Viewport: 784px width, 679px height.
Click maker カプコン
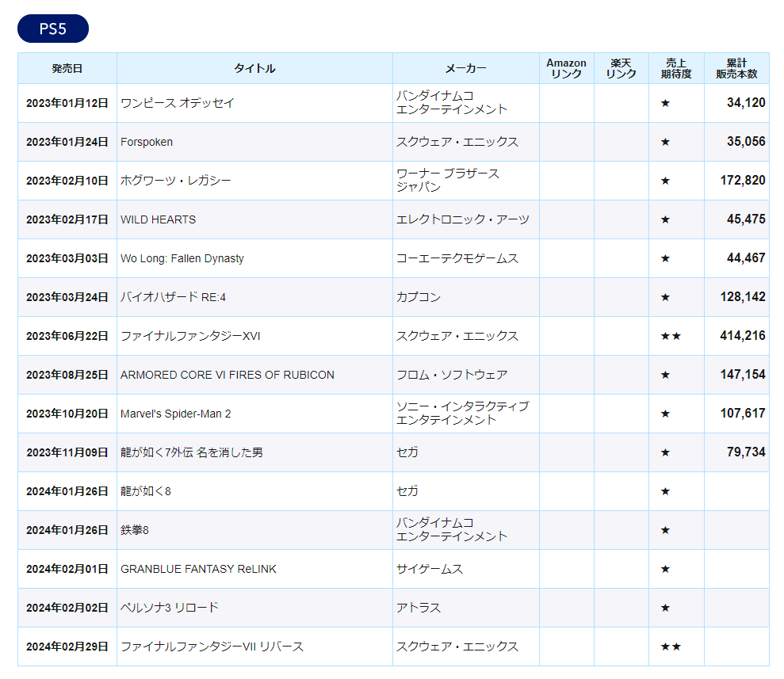click(419, 297)
